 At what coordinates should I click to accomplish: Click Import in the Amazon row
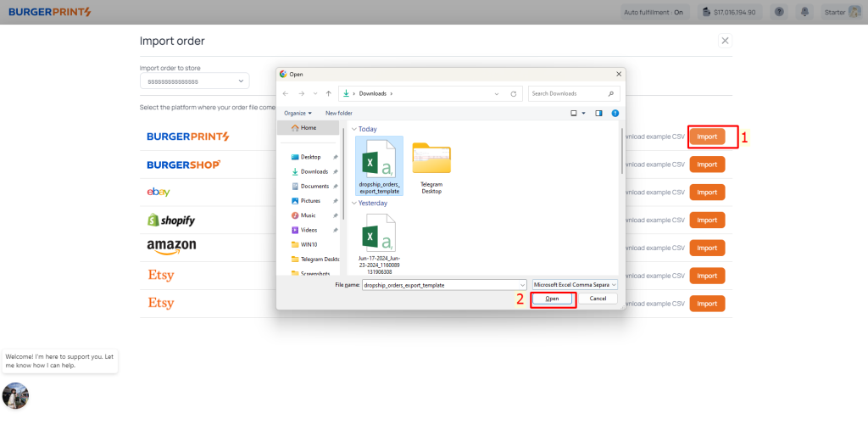click(707, 248)
